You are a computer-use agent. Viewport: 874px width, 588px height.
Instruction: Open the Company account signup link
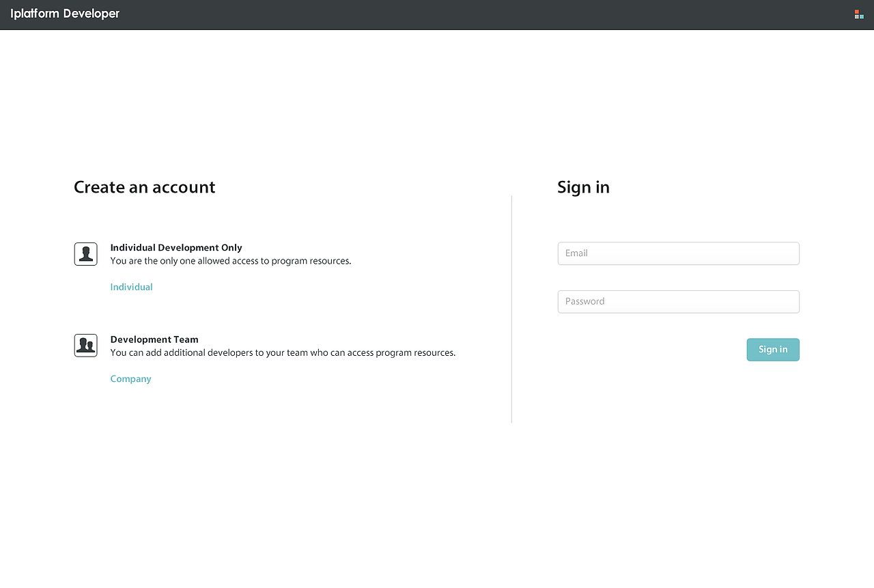[x=130, y=379]
